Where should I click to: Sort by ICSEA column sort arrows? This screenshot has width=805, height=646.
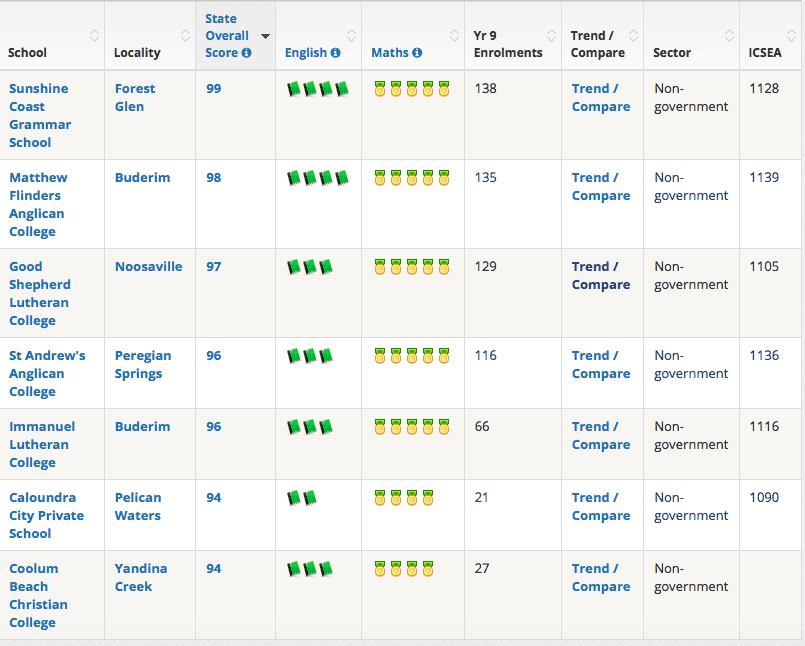(x=794, y=35)
